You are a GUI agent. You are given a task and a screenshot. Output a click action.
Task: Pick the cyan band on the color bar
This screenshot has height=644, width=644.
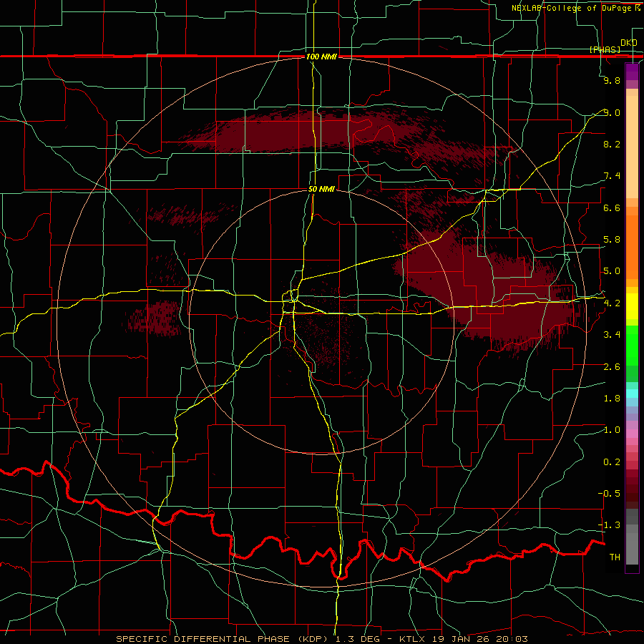[632, 394]
